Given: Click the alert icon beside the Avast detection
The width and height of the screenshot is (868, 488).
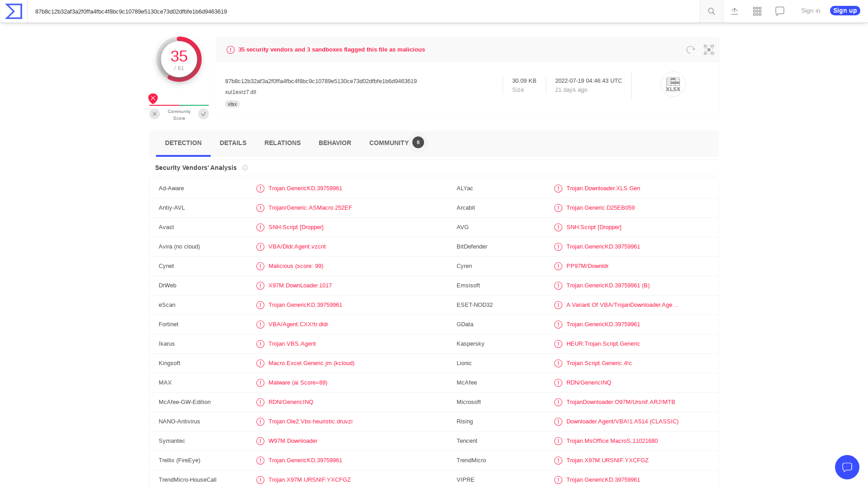Looking at the screenshot, I should (260, 227).
